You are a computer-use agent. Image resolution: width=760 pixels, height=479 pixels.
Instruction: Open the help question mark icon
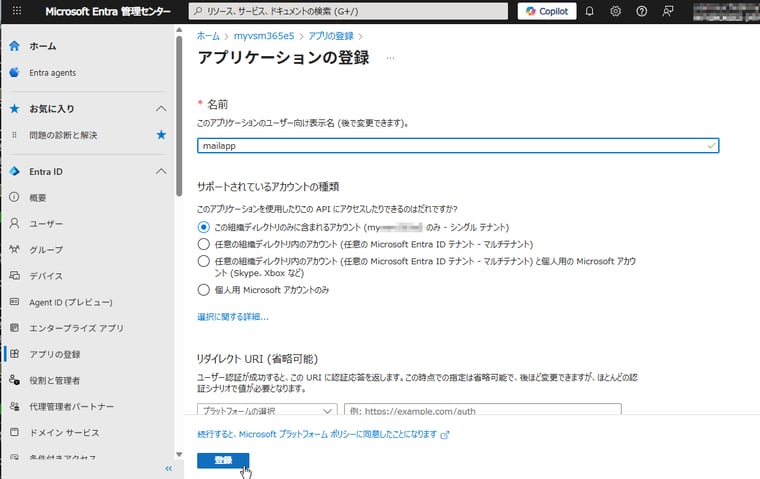click(x=641, y=11)
